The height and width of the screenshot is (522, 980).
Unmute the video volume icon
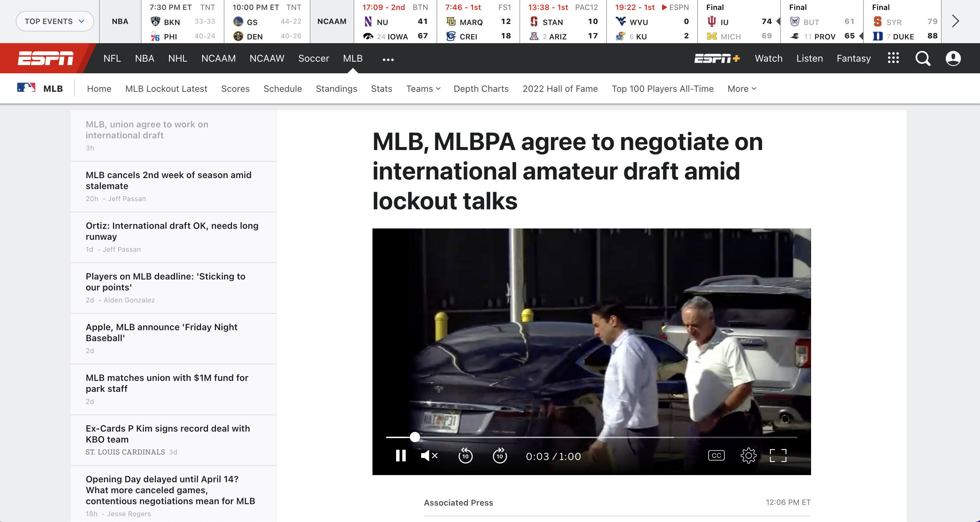(429, 456)
